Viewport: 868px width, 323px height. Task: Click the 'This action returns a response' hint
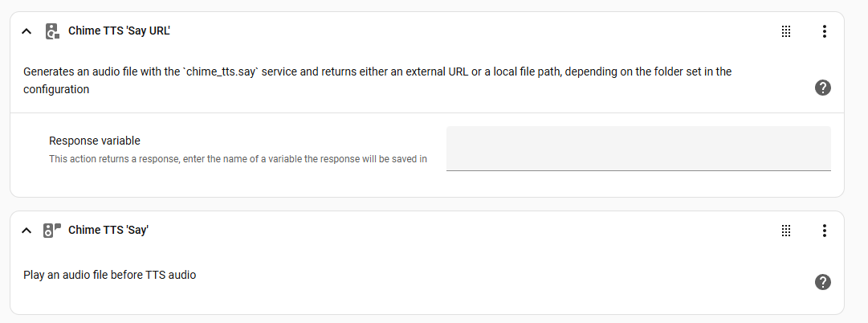[x=238, y=159]
